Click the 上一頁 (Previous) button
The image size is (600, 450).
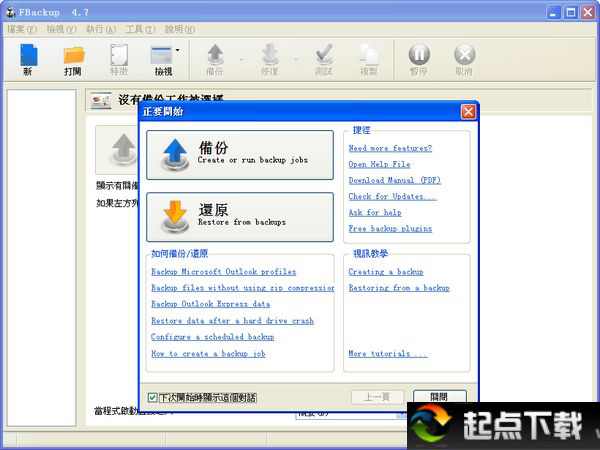click(x=378, y=397)
